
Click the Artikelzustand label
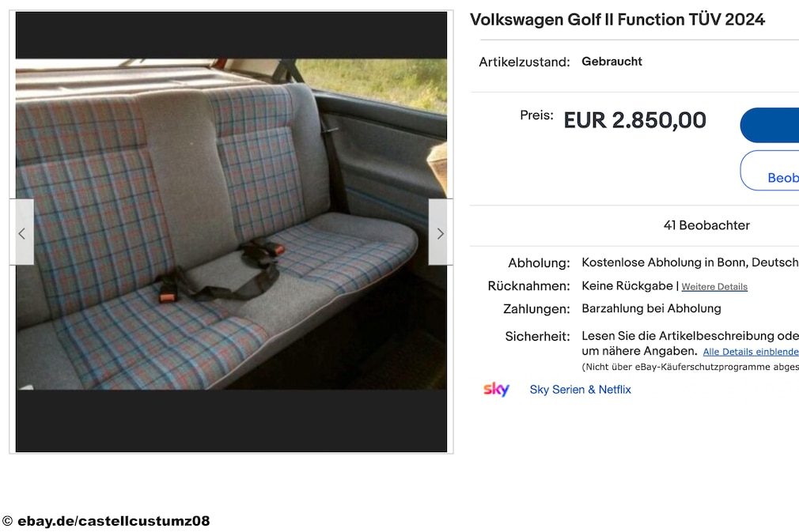524,62
